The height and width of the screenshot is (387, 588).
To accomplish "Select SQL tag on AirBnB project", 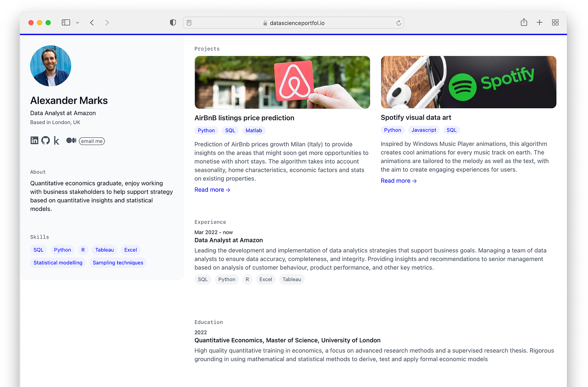I will click(x=230, y=130).
